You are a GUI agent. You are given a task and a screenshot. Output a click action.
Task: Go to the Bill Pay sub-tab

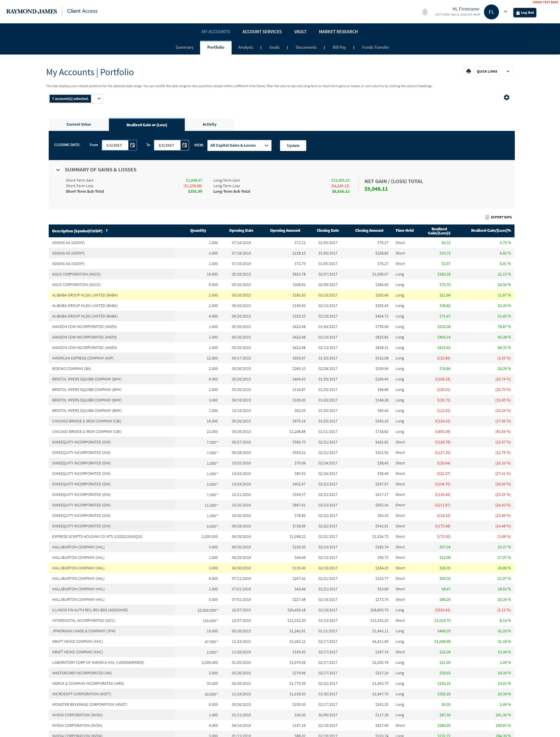[x=339, y=47]
